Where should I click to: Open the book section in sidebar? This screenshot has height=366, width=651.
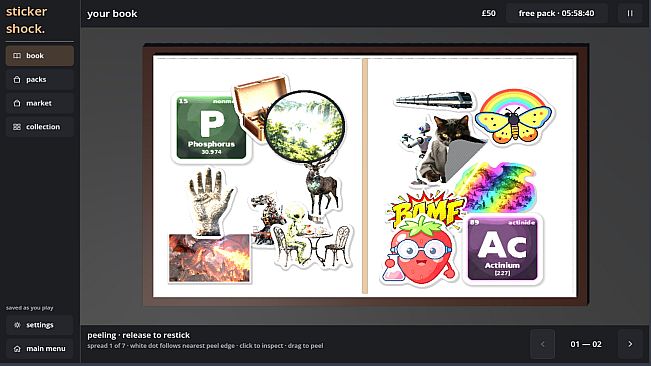[x=39, y=56]
